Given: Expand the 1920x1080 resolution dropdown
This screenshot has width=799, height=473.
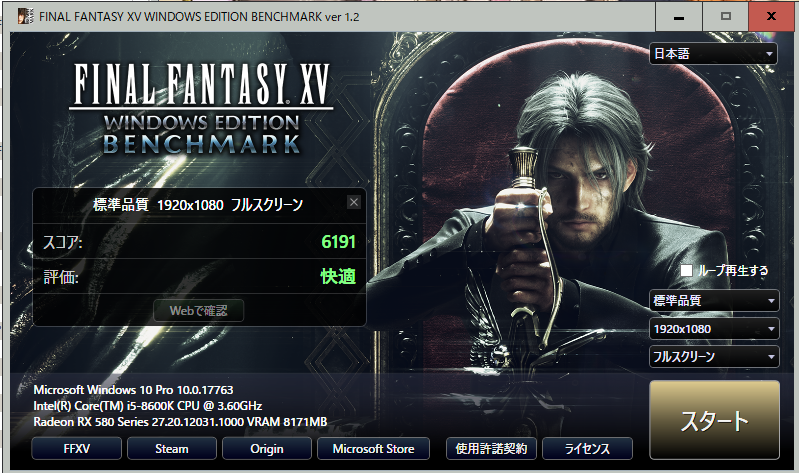Looking at the screenshot, I should (714, 329).
